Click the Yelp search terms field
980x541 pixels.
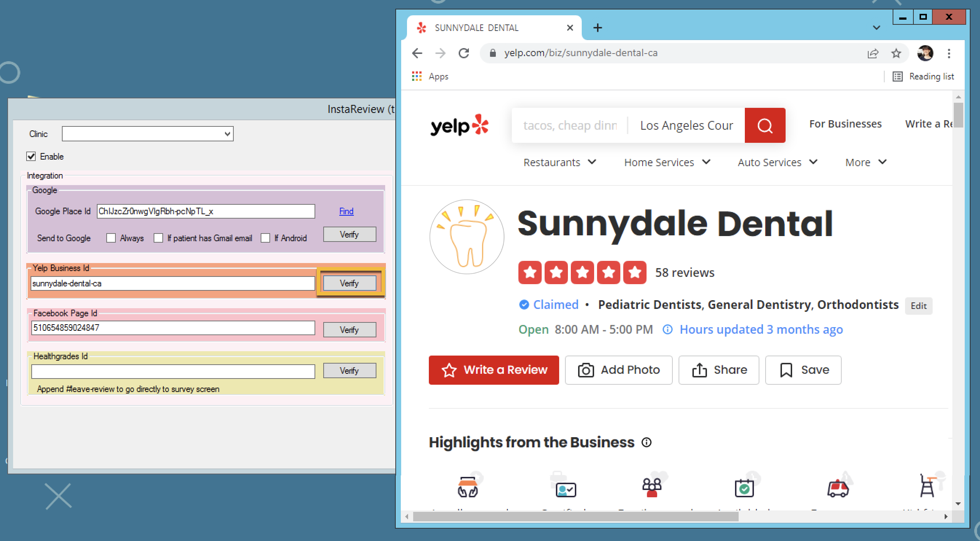click(x=569, y=125)
